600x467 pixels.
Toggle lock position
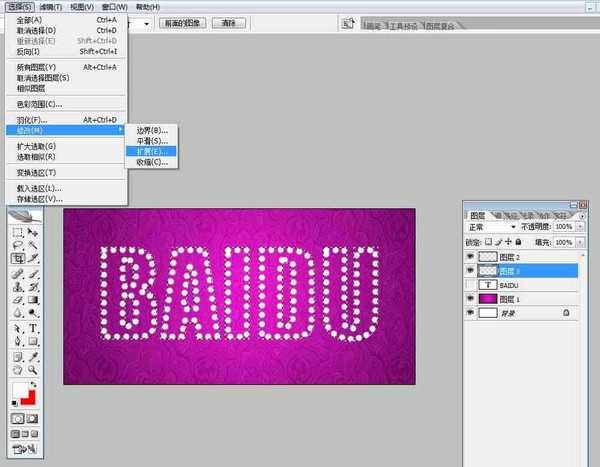point(508,242)
